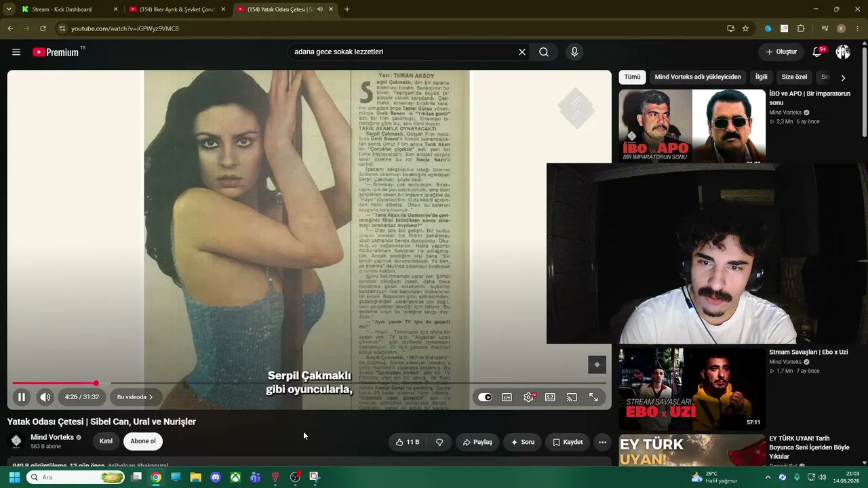Image resolution: width=868 pixels, height=488 pixels.
Task: Like the video with 11 B likes
Action: pos(408,442)
